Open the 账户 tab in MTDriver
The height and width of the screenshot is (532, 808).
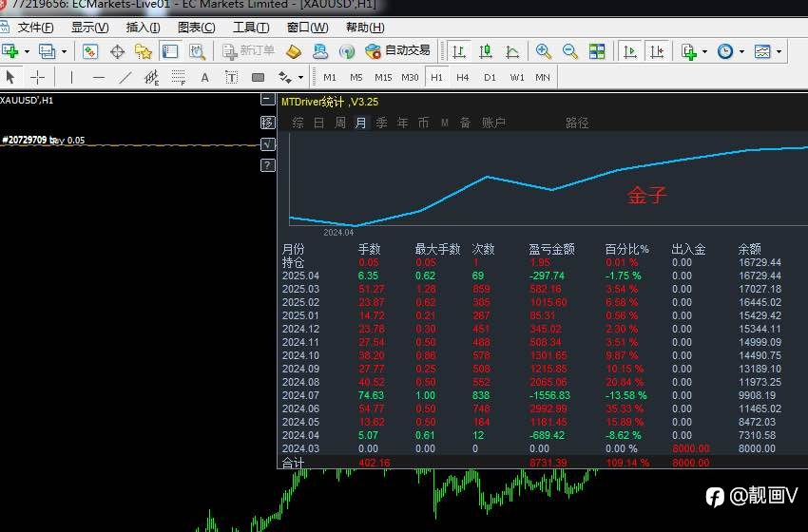tap(493, 123)
